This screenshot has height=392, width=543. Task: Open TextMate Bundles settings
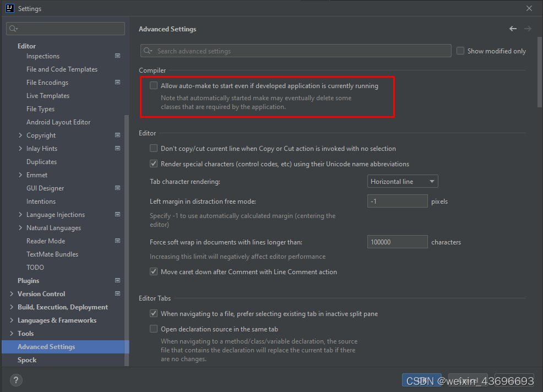[x=52, y=254]
